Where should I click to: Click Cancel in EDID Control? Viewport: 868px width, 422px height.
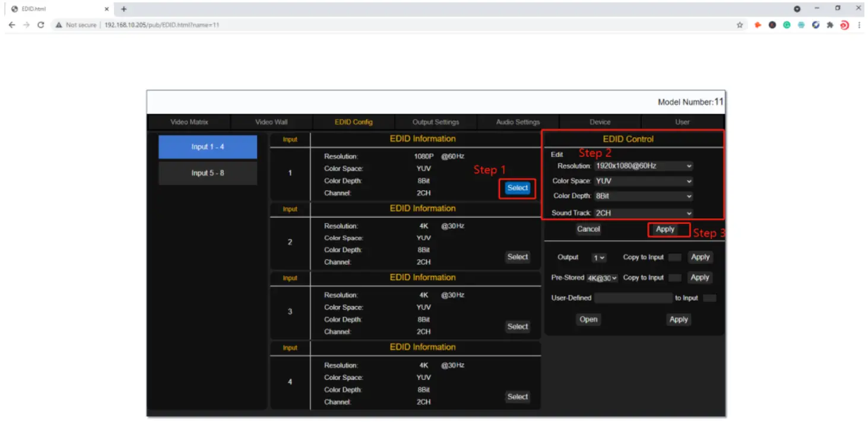click(588, 229)
